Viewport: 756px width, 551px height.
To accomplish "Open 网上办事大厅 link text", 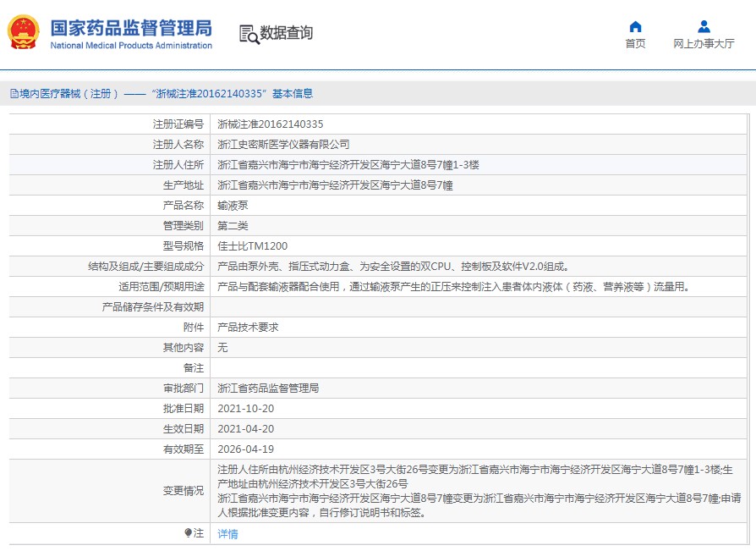I will pyautogui.click(x=704, y=43).
